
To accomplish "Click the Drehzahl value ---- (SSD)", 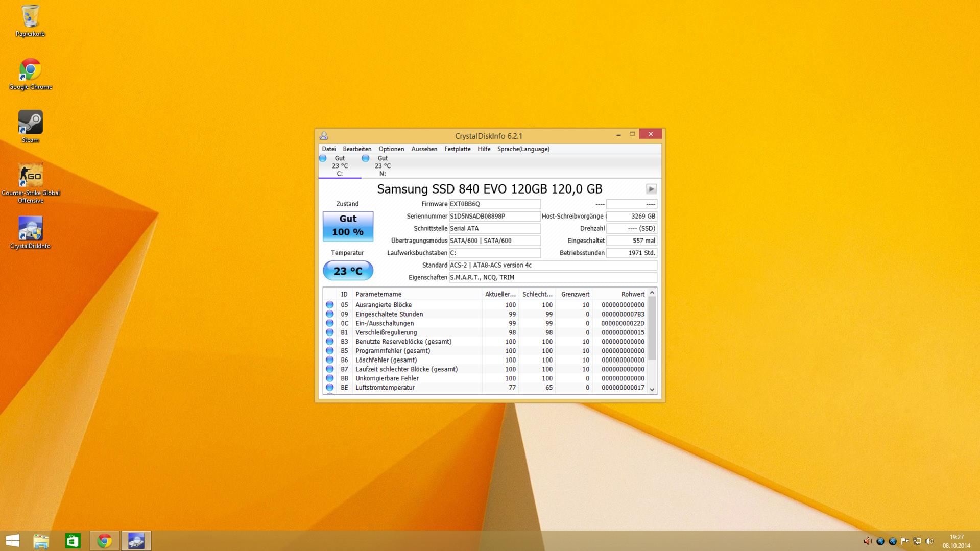I will (x=631, y=228).
